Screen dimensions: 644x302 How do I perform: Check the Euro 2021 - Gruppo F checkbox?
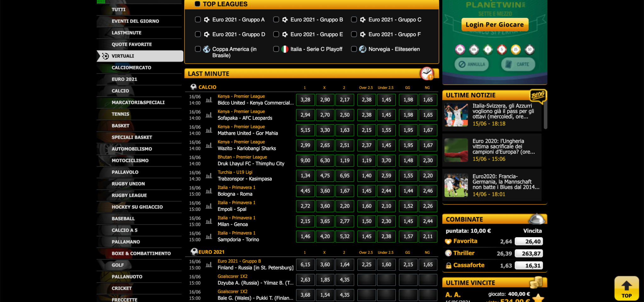pyautogui.click(x=354, y=34)
